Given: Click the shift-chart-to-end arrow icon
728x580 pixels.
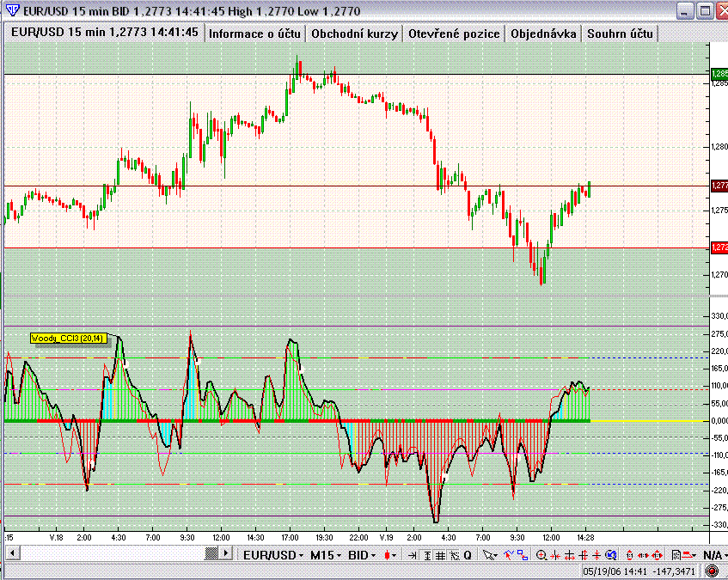Looking at the screenshot, I should [412, 555].
